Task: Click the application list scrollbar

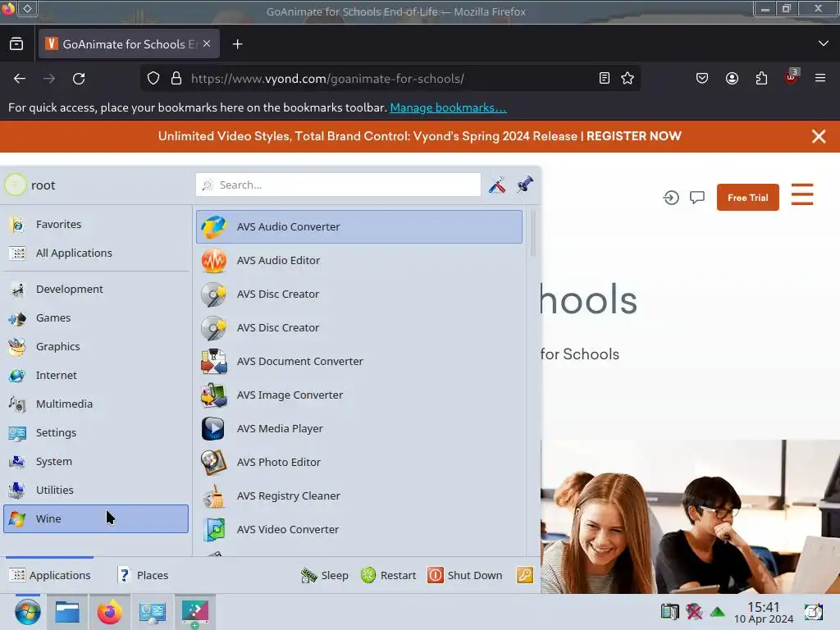Action: (x=532, y=234)
